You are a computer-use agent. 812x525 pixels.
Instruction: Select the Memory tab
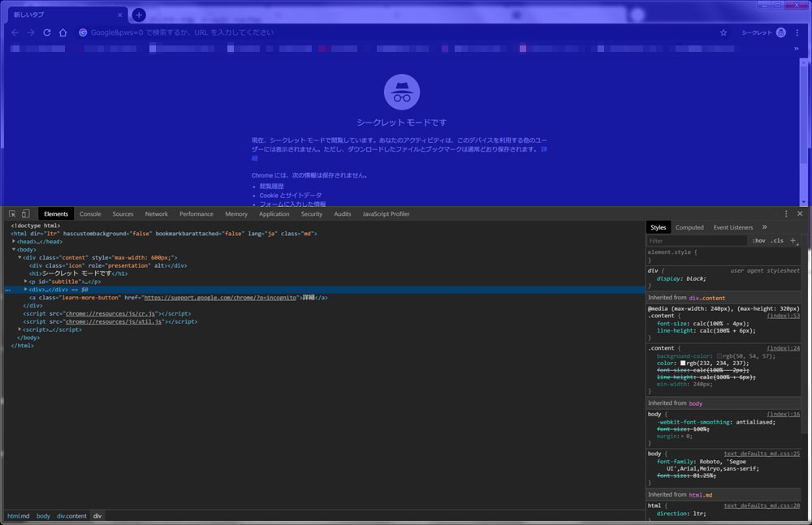pyautogui.click(x=236, y=214)
